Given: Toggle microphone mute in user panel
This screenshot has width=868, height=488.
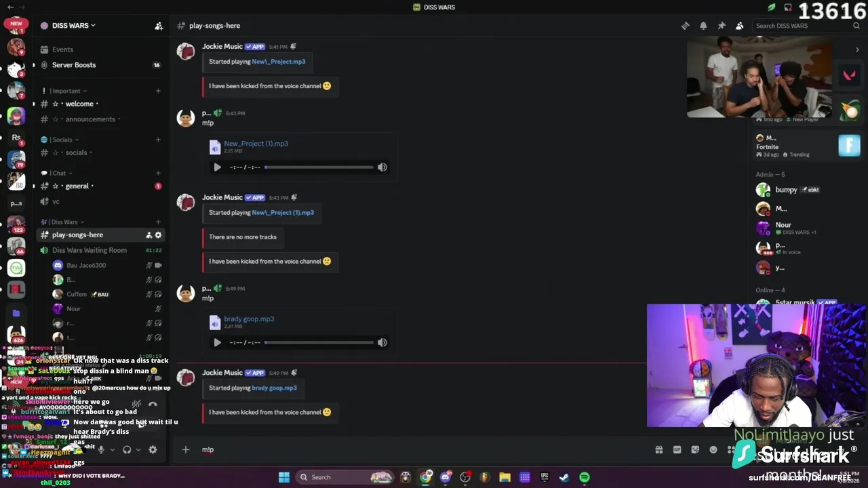Looking at the screenshot, I should coord(101,449).
